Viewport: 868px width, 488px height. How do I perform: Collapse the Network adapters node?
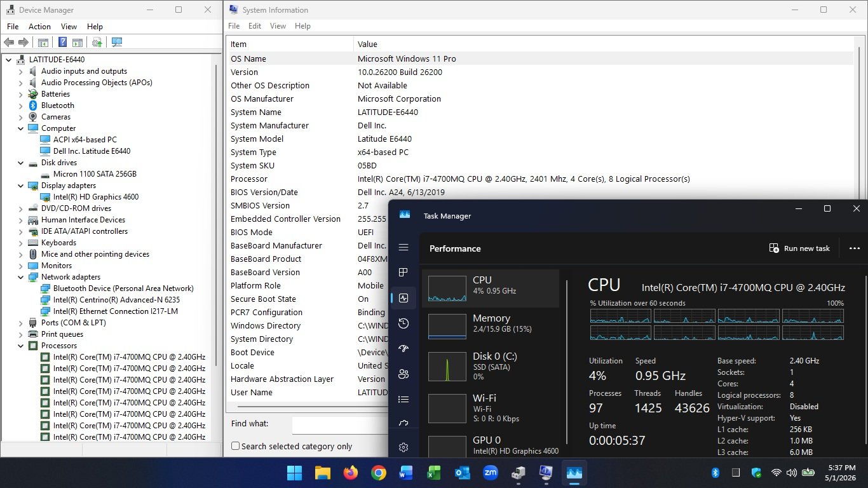[21, 277]
